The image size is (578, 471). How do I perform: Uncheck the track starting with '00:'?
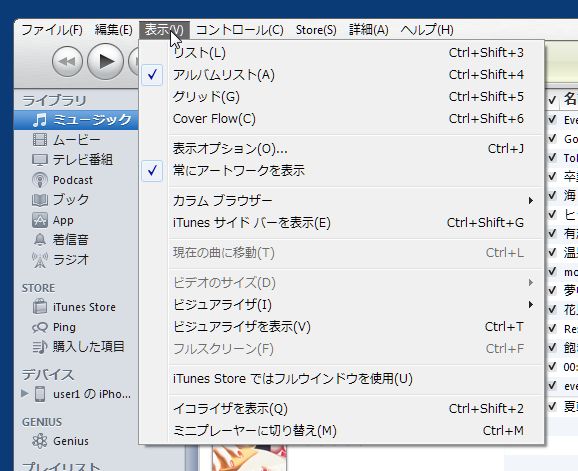[x=552, y=366]
